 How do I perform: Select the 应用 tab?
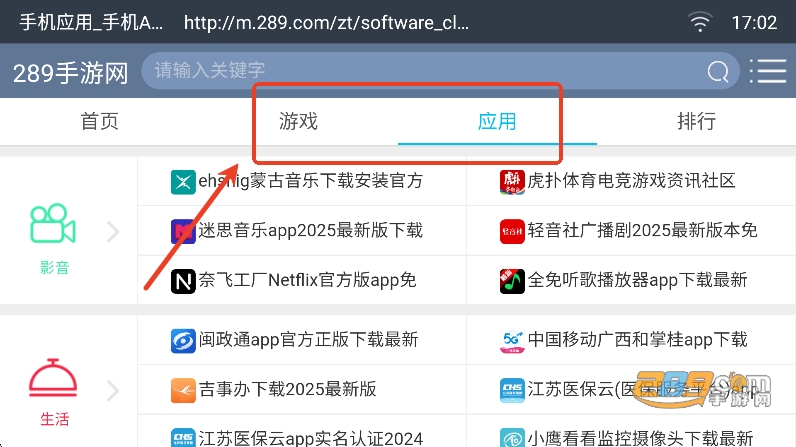498,122
